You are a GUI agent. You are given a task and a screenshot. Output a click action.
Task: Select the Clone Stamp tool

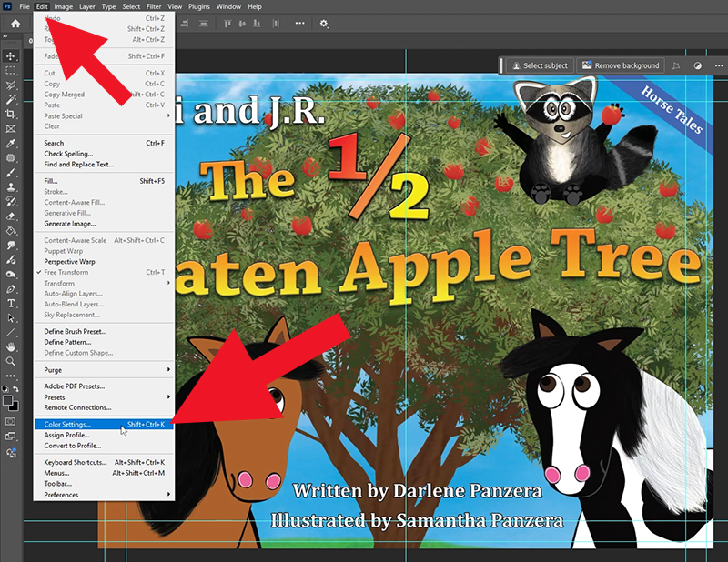(10, 187)
